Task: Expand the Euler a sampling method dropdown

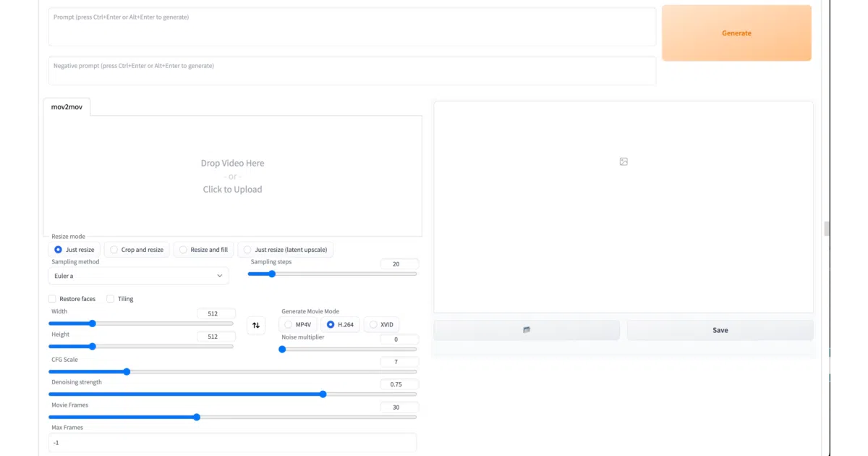Action: [x=137, y=276]
